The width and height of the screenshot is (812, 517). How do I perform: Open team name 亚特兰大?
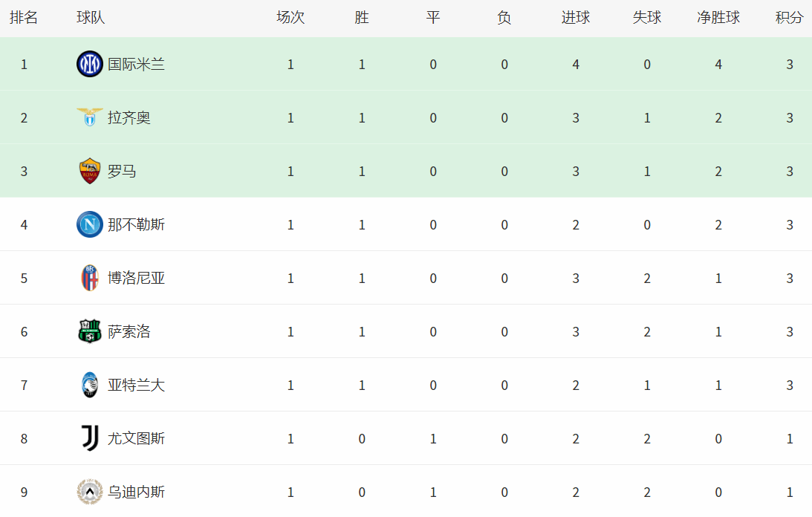tap(136, 385)
